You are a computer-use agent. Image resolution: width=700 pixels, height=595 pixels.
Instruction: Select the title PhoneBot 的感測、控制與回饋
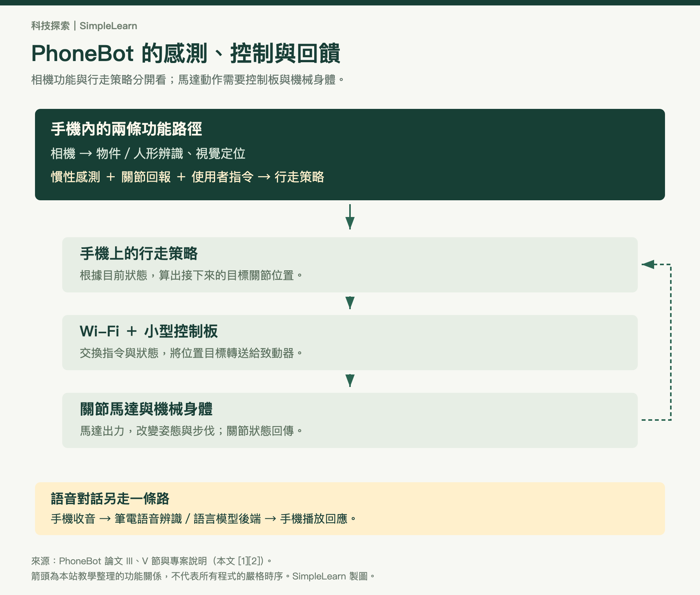pos(186,53)
